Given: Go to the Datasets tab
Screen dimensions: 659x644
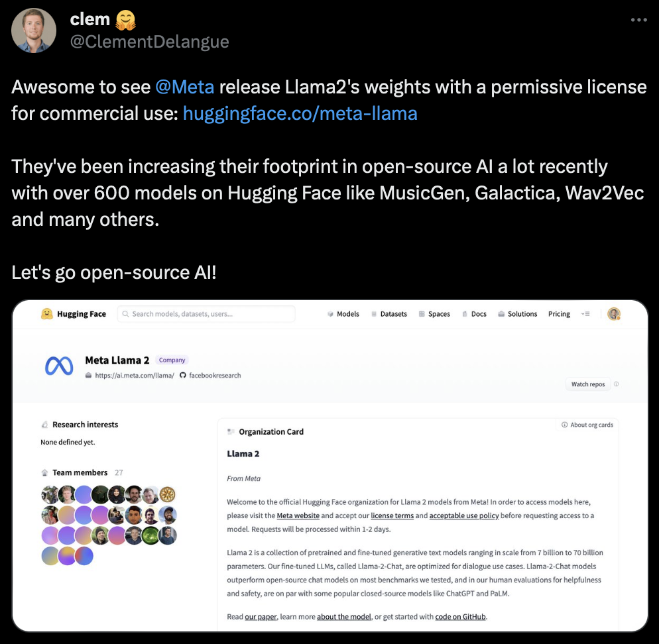Looking at the screenshot, I should click(x=389, y=314).
